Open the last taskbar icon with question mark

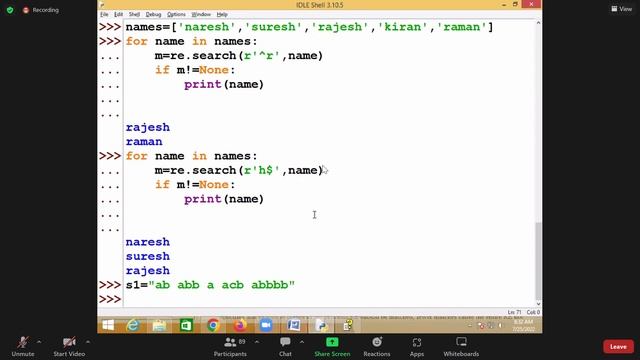(347, 325)
